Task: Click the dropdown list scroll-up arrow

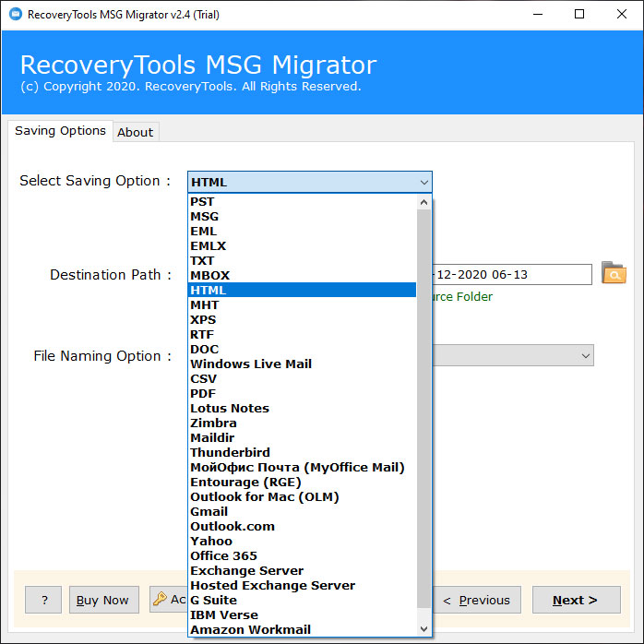Action: (x=423, y=202)
